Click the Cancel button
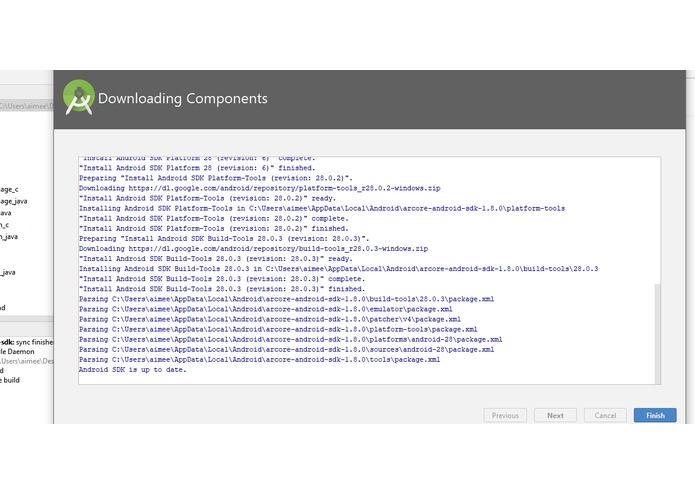Viewport: 695px width, 494px height. click(605, 415)
